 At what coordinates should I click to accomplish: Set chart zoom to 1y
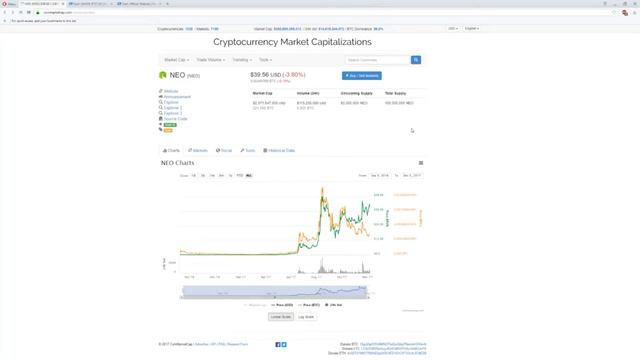point(230,176)
